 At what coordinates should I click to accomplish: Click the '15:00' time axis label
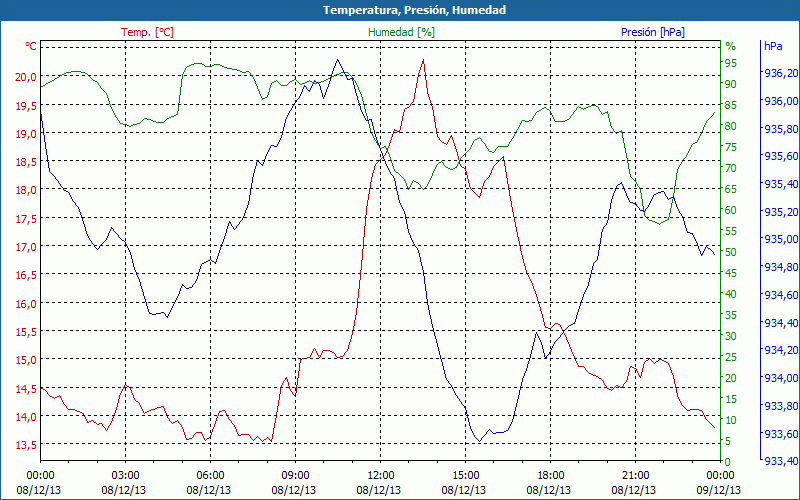pos(465,476)
